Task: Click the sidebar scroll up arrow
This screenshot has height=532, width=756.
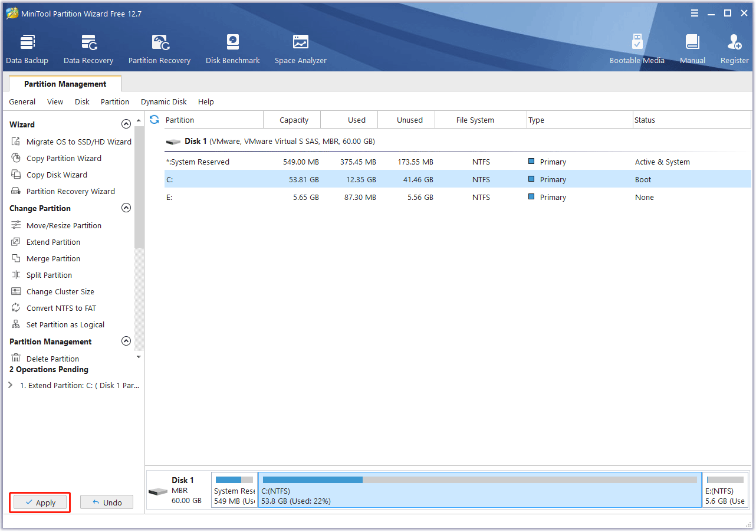Action: (139, 120)
